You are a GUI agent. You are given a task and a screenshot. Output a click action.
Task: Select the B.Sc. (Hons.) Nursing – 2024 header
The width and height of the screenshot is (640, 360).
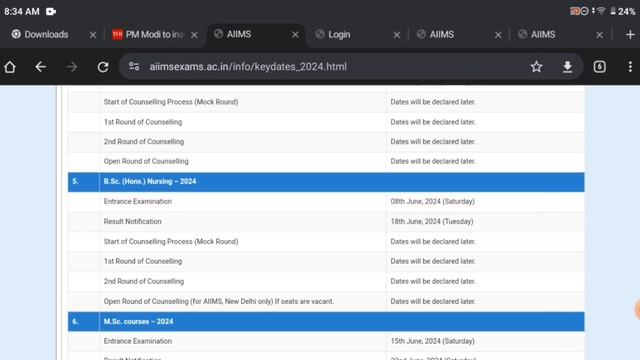150,181
